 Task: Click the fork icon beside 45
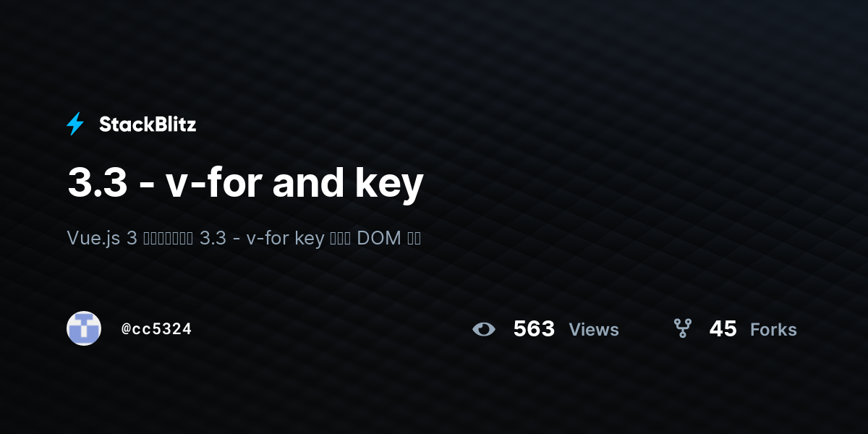682,328
